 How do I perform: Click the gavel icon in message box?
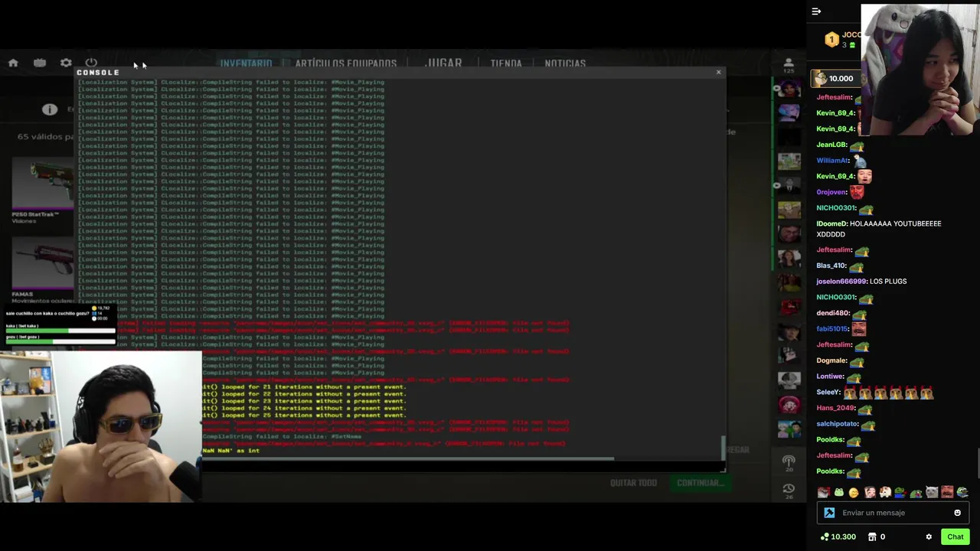[x=829, y=513]
